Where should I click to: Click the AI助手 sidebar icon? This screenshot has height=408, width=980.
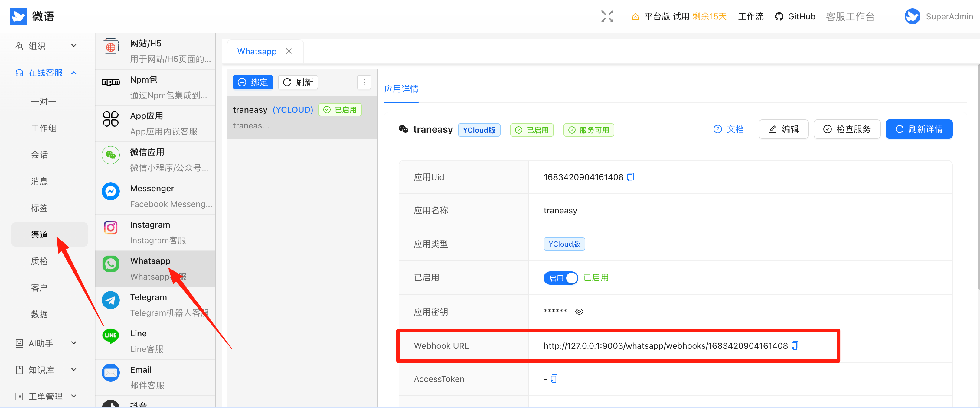19,343
